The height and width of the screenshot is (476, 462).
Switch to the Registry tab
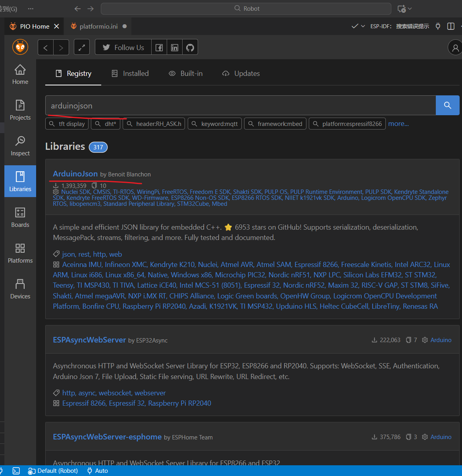73,74
